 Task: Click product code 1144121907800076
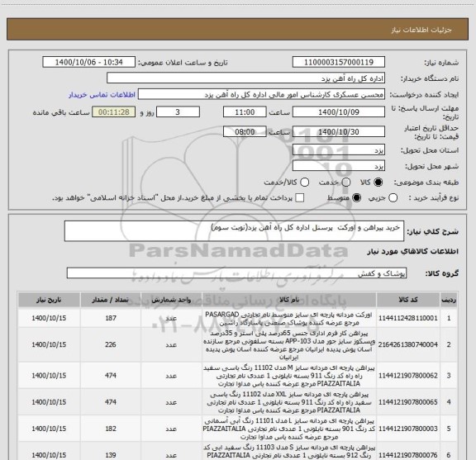[408, 455]
